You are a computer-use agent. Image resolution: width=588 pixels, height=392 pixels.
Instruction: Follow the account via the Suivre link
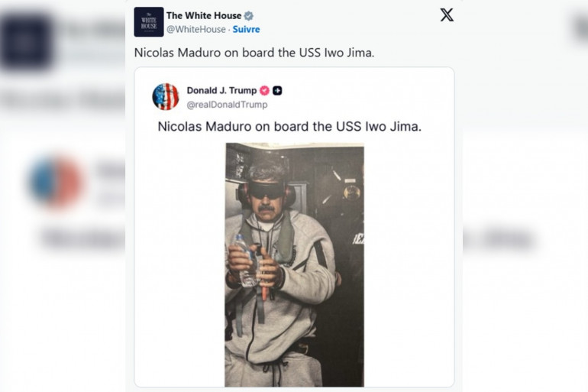click(x=246, y=29)
